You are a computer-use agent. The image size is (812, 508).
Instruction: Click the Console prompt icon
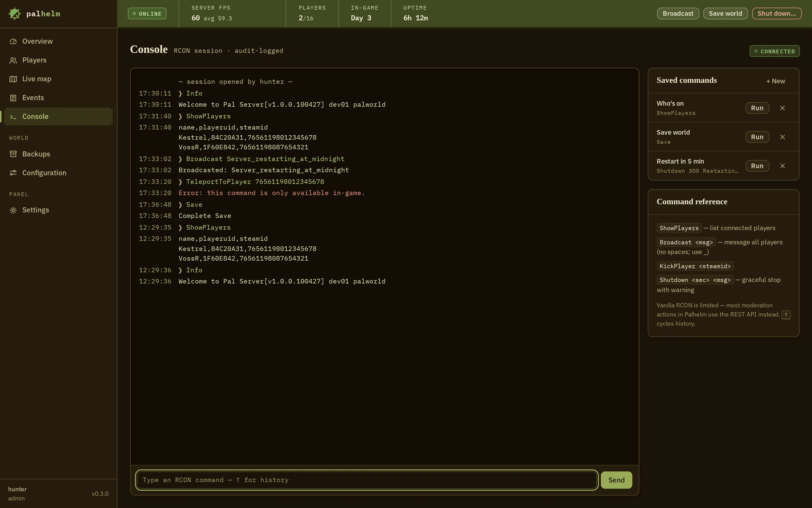point(13,117)
